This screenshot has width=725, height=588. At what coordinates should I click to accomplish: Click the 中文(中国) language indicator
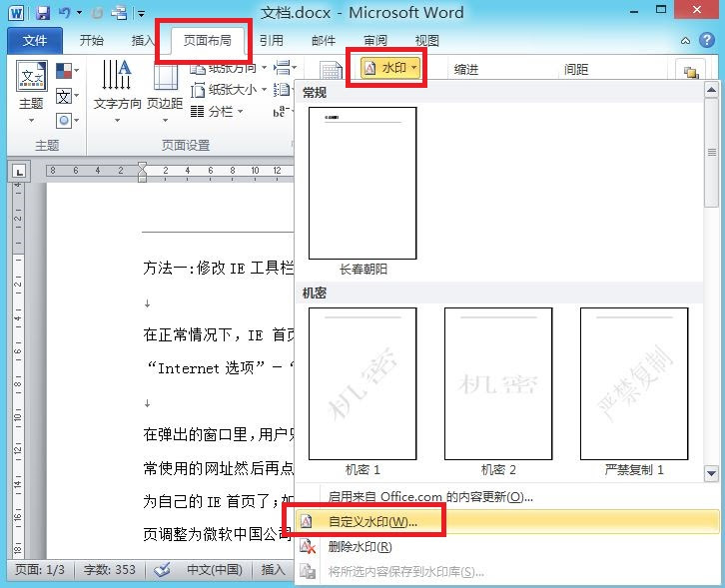[214, 570]
